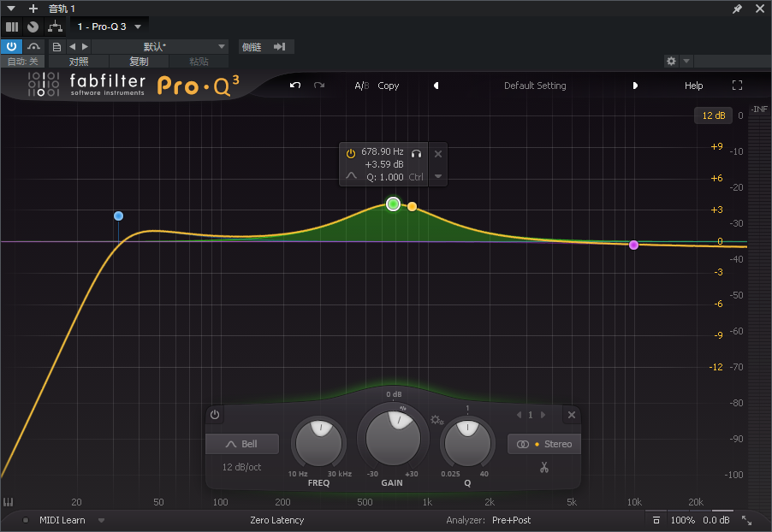Open Zero Latency processing mode menu
This screenshot has width=772, height=532.
point(276,520)
